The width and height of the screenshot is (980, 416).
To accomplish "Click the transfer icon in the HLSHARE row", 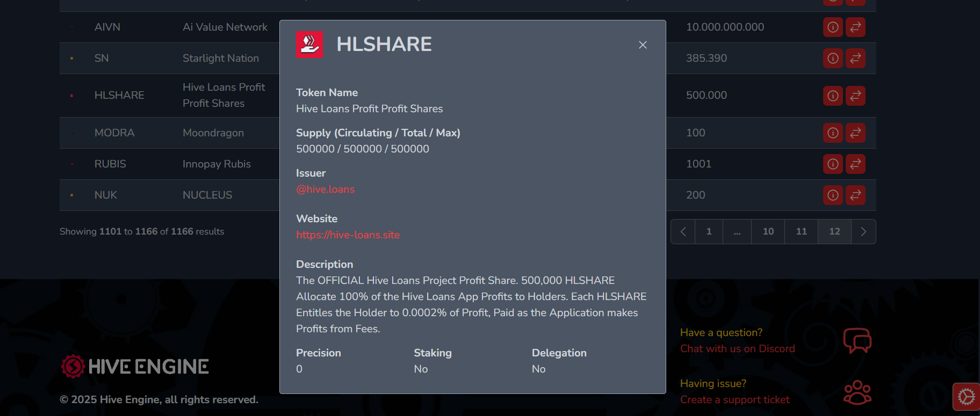I will (855, 96).
